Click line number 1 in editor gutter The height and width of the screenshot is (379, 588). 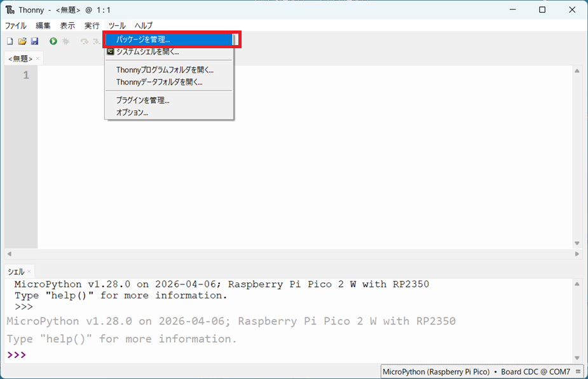pos(26,76)
